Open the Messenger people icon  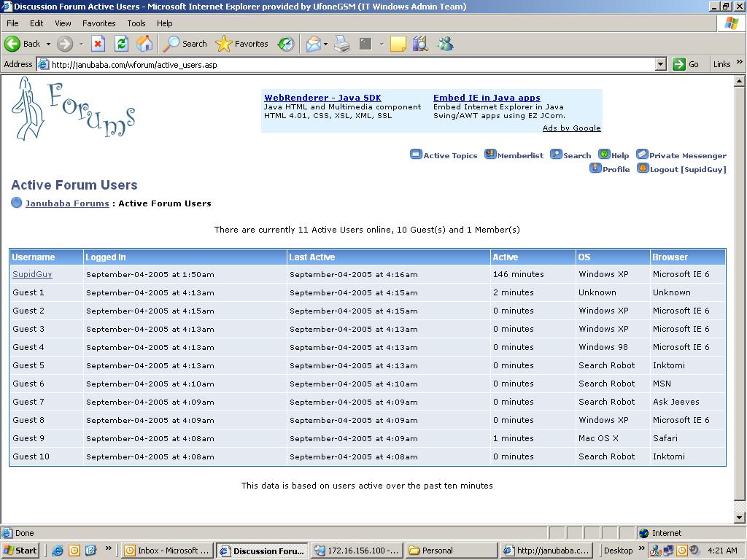coord(446,44)
